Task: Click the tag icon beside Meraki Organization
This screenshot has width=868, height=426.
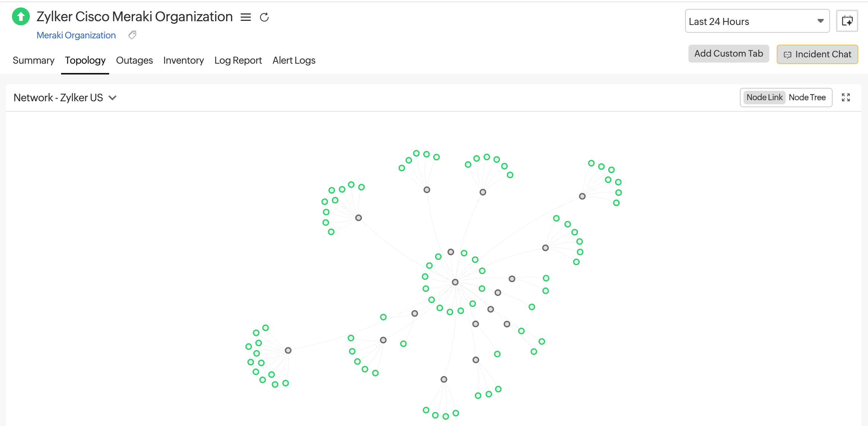Action: [132, 35]
